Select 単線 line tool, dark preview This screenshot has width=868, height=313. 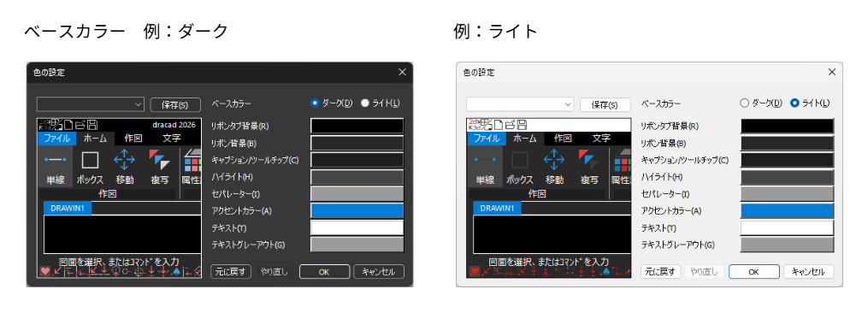[56, 166]
